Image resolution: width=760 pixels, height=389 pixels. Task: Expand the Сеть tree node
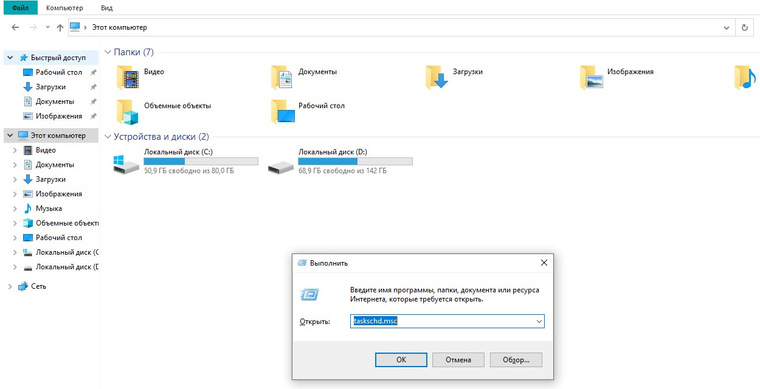10,286
